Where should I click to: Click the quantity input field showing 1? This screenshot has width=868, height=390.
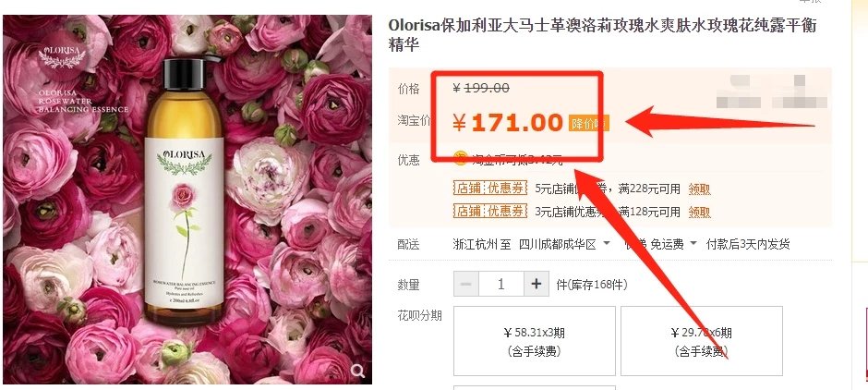tap(501, 284)
